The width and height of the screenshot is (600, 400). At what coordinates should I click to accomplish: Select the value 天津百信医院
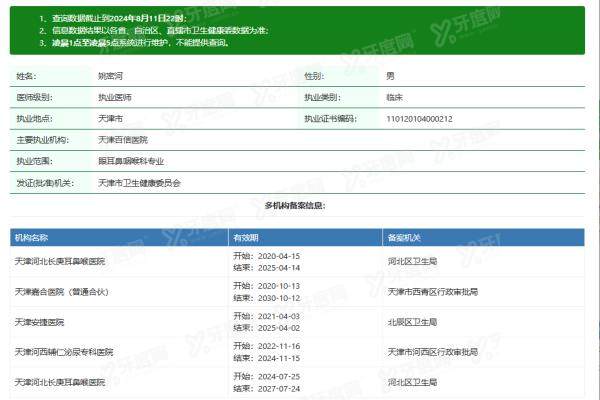click(123, 140)
